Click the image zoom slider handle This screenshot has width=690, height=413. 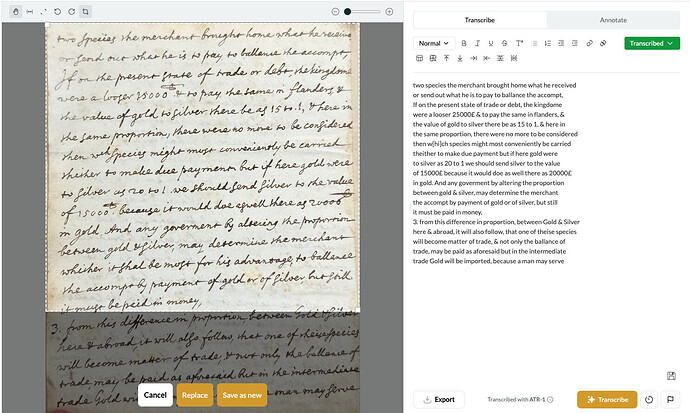[348, 11]
